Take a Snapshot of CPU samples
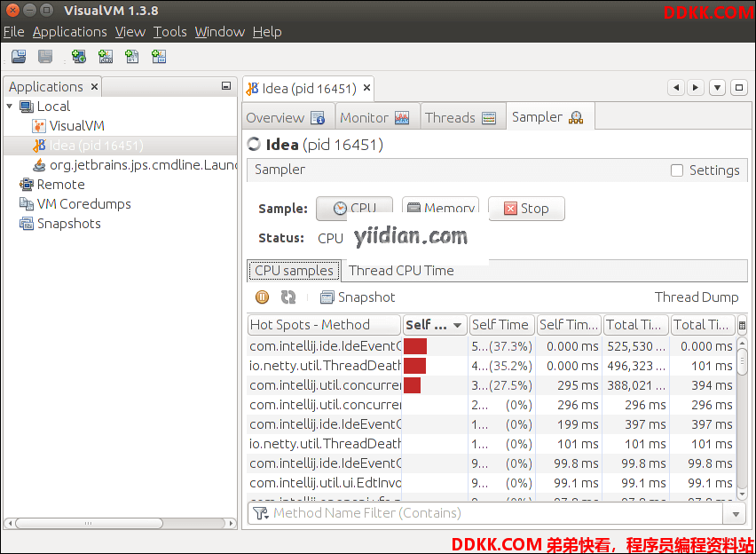 pyautogui.click(x=358, y=297)
